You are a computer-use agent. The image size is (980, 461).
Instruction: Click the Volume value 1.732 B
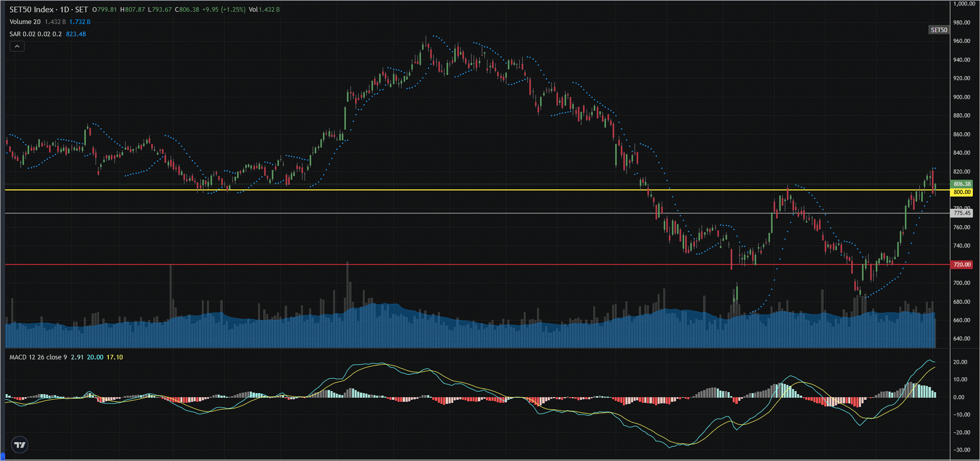[80, 22]
